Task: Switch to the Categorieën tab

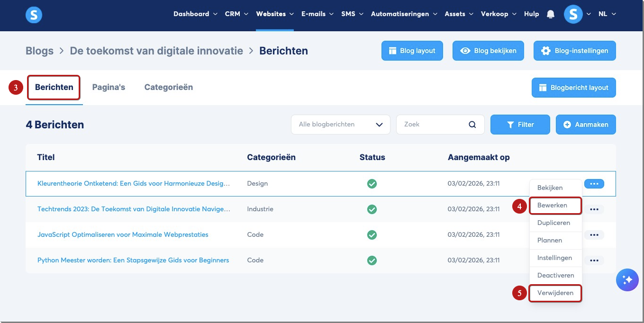Action: (169, 87)
